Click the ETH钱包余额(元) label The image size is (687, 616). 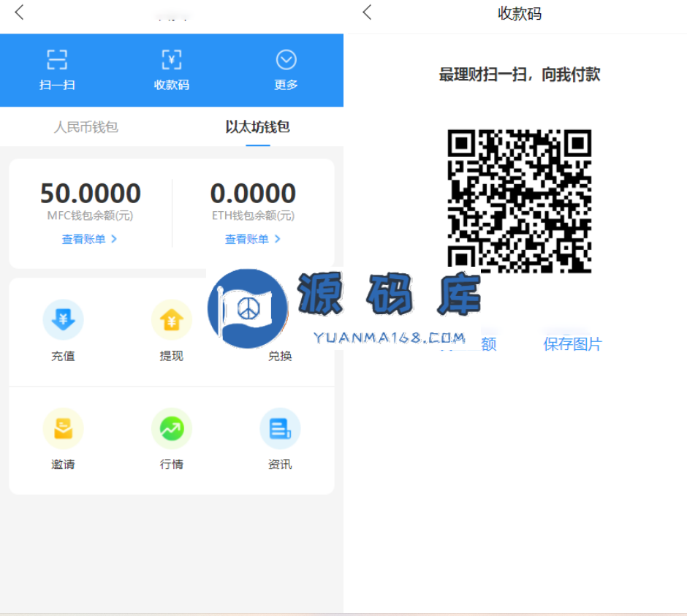pyautogui.click(x=254, y=216)
